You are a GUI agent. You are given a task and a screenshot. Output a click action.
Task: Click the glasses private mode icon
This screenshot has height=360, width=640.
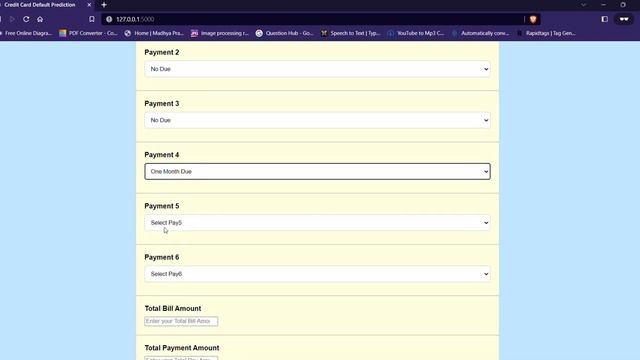(x=624, y=19)
